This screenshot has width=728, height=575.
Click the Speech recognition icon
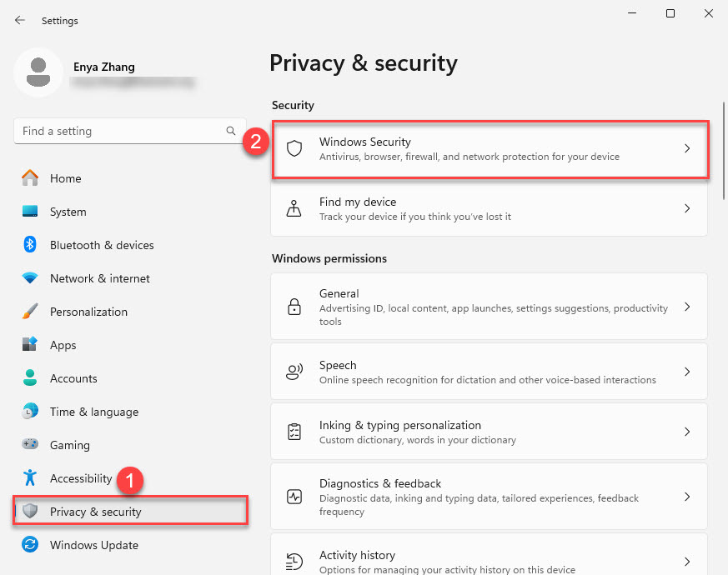pyautogui.click(x=294, y=372)
